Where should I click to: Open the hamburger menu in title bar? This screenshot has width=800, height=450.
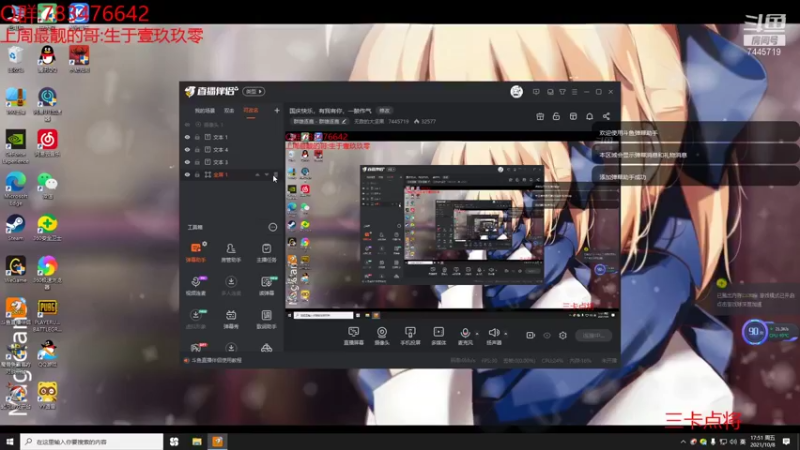574,92
